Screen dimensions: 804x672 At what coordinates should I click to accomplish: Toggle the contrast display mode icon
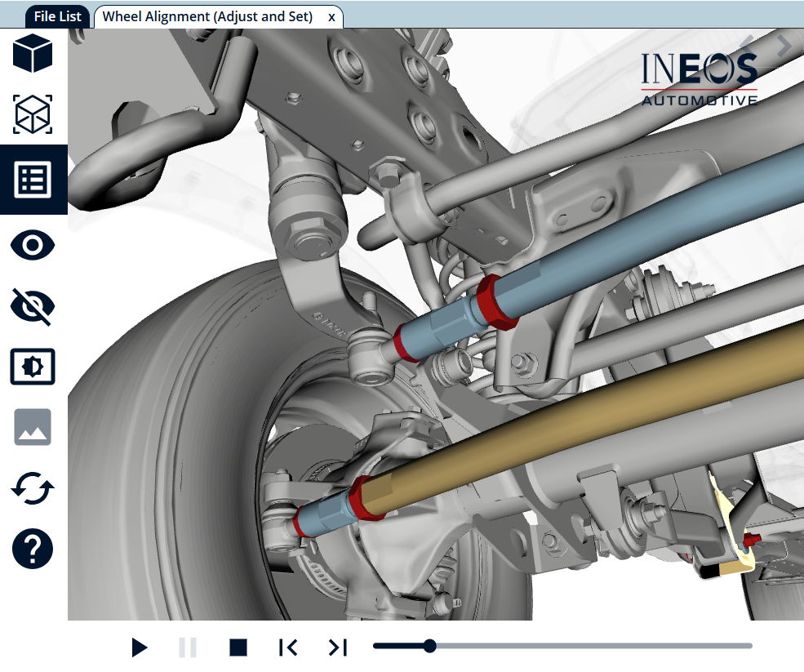[x=33, y=367]
